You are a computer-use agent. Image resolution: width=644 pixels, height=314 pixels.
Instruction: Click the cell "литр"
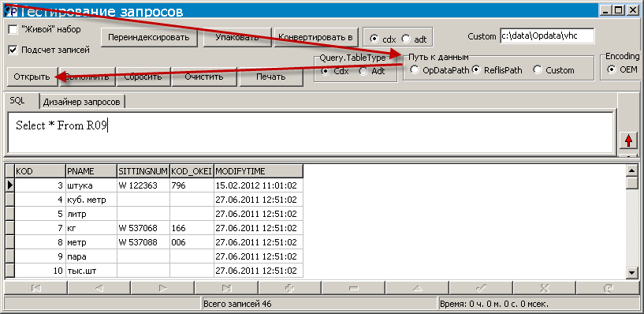pyautogui.click(x=91, y=214)
